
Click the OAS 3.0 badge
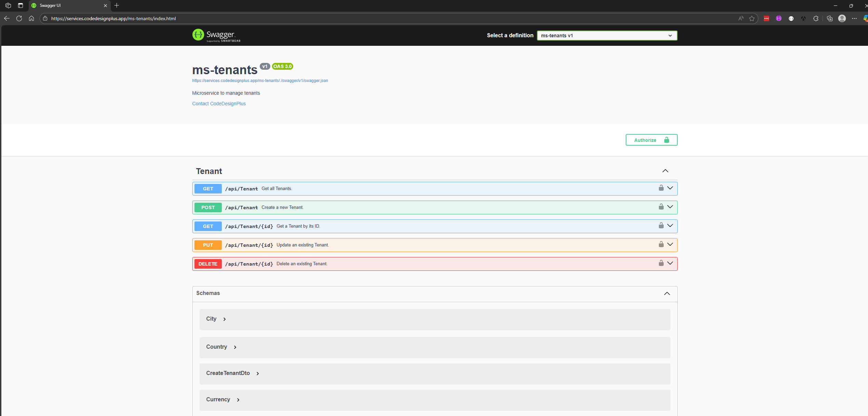point(282,66)
